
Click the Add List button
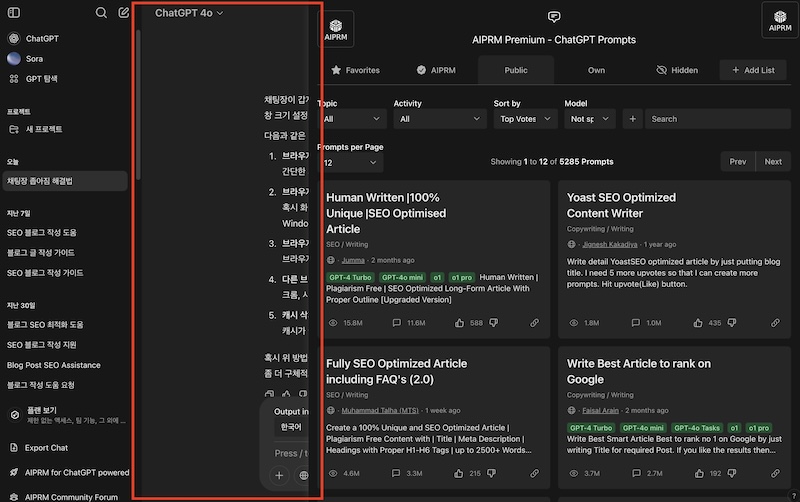(753, 70)
